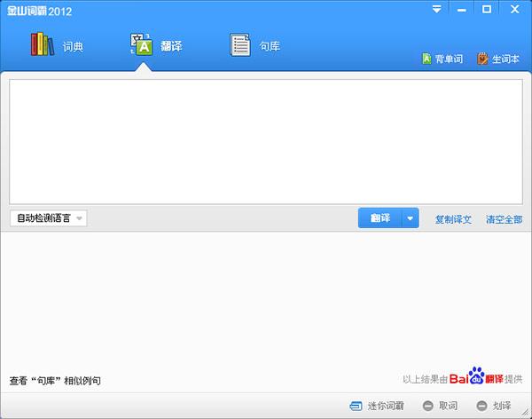
Task: Open the 句库 sentence library document icon
Action: pyautogui.click(x=239, y=44)
